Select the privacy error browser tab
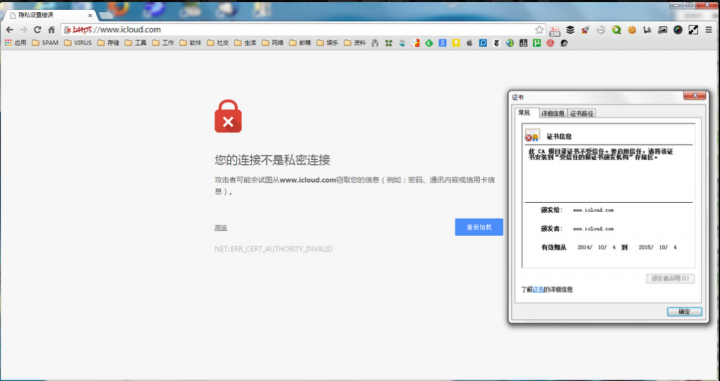This screenshot has height=381, width=720. tap(49, 15)
